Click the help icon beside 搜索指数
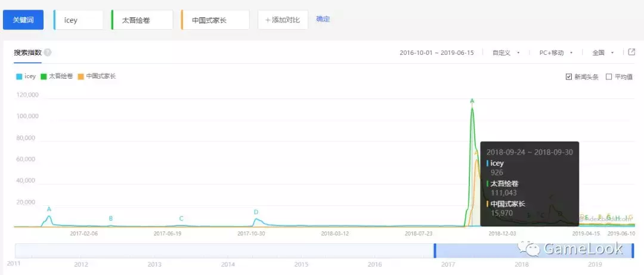The image size is (644, 275). click(48, 52)
